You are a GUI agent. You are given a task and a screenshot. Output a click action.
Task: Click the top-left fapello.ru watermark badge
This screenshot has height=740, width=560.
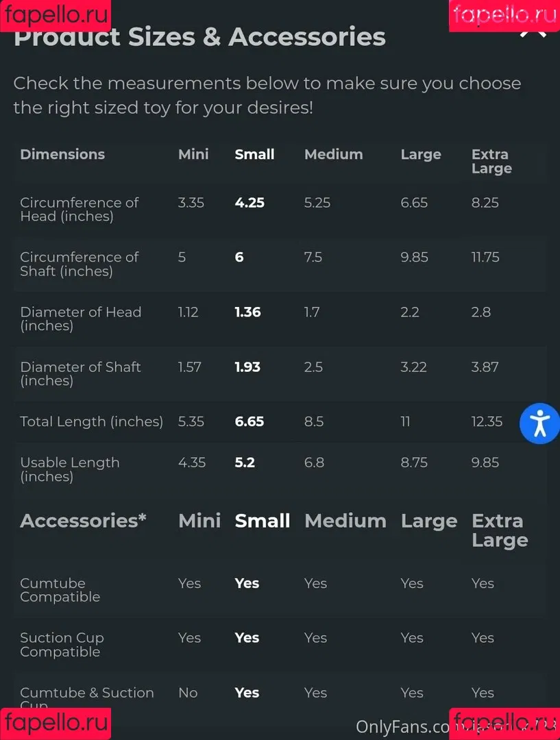(56, 15)
